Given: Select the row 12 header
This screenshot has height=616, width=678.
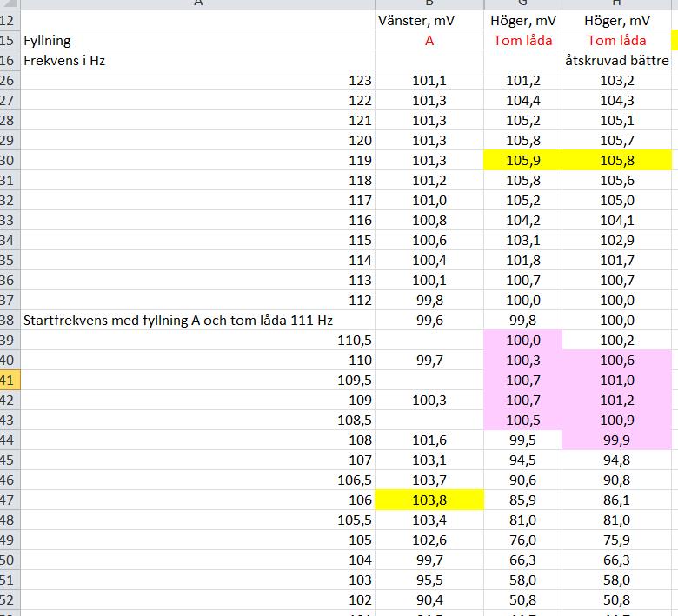Looking at the screenshot, I should click(x=9, y=20).
